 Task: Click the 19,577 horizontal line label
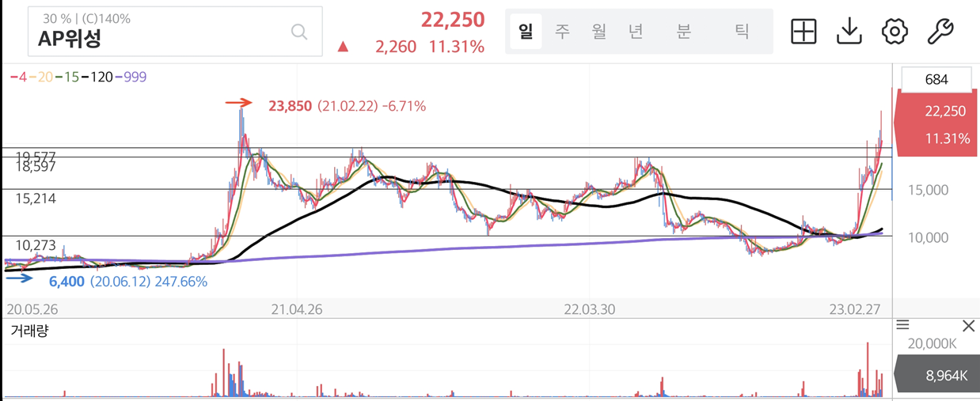(36, 156)
